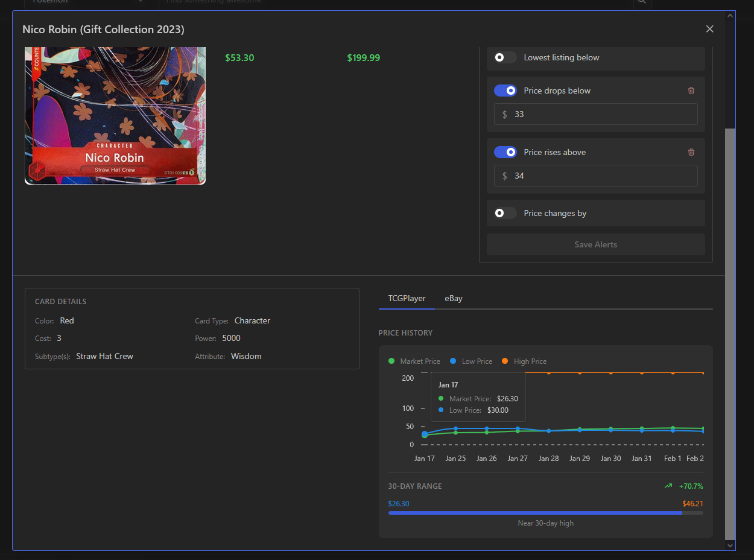The height and width of the screenshot is (560, 754).
Task: Click the Power 5000 value
Action: tap(231, 338)
